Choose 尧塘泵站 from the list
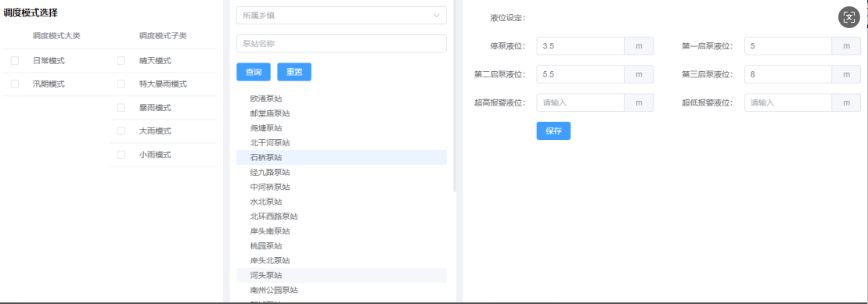868x304 pixels. 341,128
